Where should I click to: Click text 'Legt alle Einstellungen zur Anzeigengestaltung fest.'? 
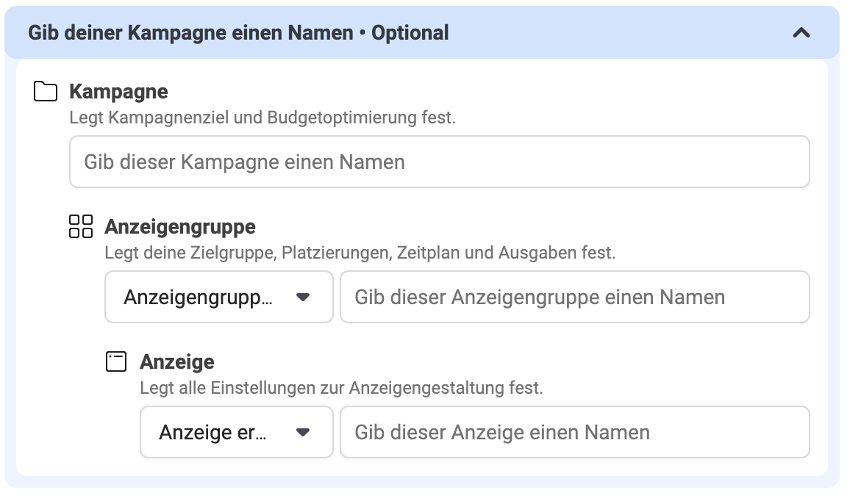[x=341, y=387]
